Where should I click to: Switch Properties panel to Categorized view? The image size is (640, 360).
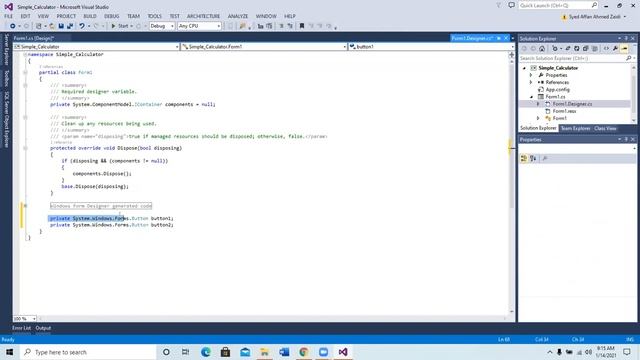click(x=524, y=158)
